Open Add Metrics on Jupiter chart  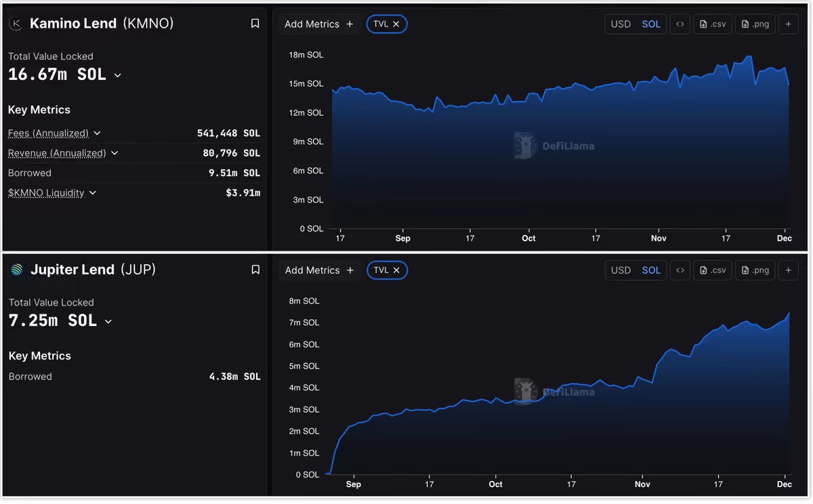point(319,270)
